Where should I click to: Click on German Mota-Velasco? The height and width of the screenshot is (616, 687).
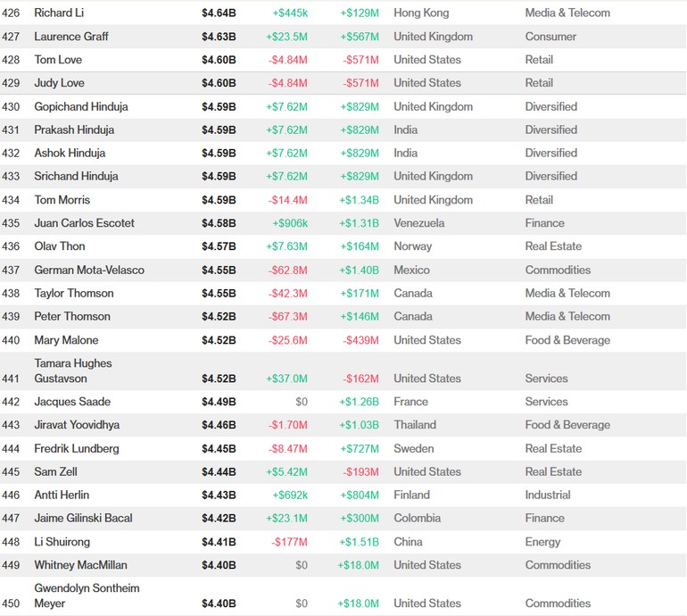pos(89,270)
